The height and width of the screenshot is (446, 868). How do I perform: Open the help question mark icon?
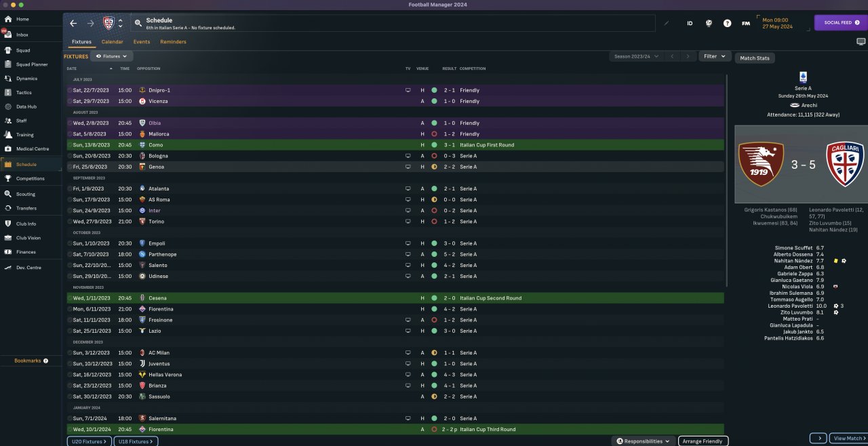[727, 23]
